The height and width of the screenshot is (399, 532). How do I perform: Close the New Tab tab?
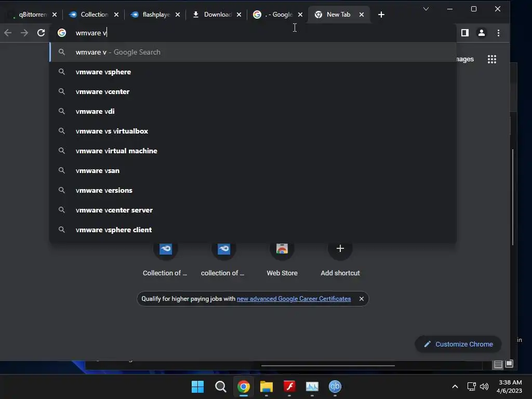click(x=362, y=15)
